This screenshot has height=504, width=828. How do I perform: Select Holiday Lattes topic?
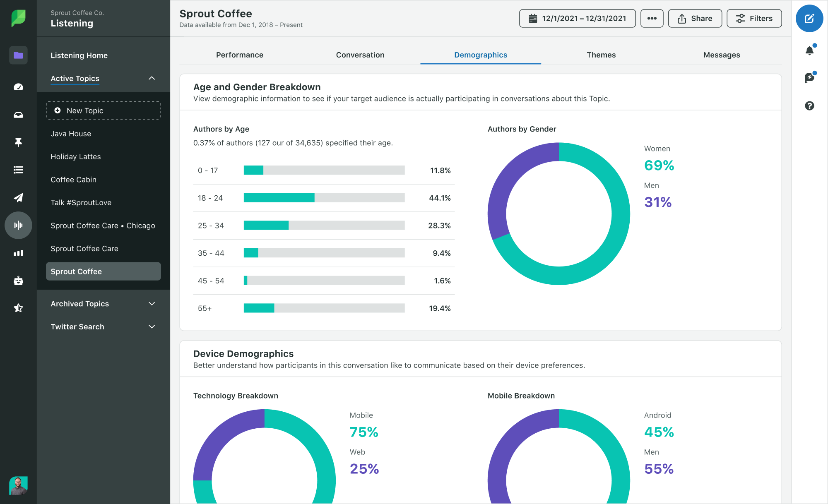76,156
